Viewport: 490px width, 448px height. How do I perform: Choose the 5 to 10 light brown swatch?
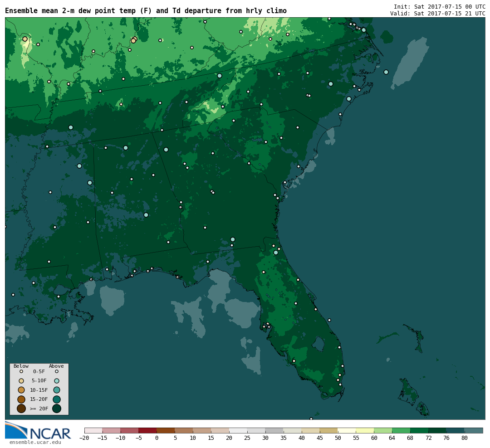click(x=184, y=430)
